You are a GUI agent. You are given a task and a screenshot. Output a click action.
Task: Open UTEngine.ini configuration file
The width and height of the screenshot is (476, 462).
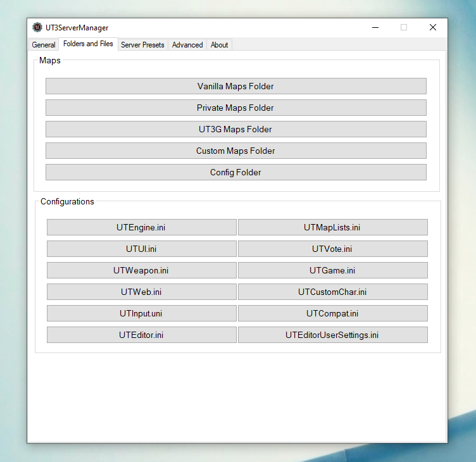coord(141,227)
